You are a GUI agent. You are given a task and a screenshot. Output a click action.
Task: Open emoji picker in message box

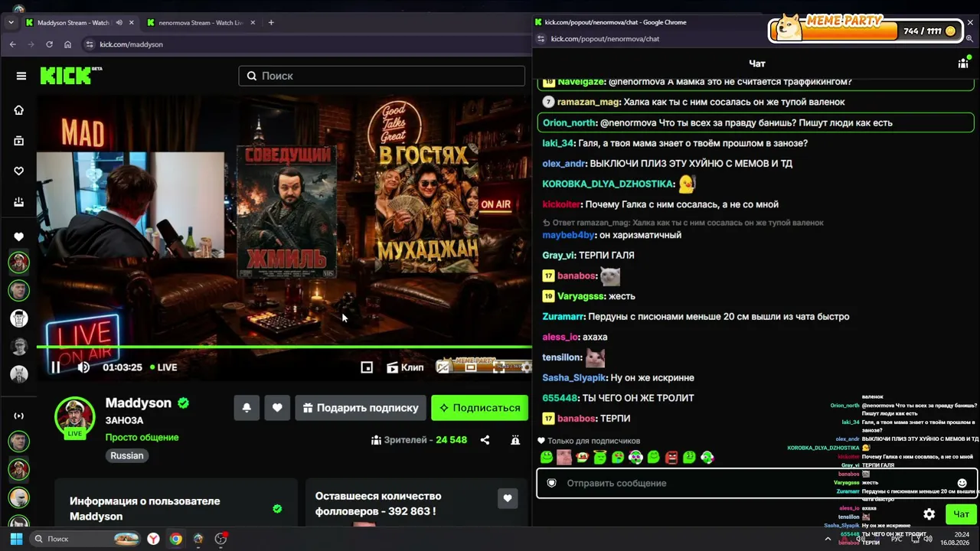pos(962,483)
